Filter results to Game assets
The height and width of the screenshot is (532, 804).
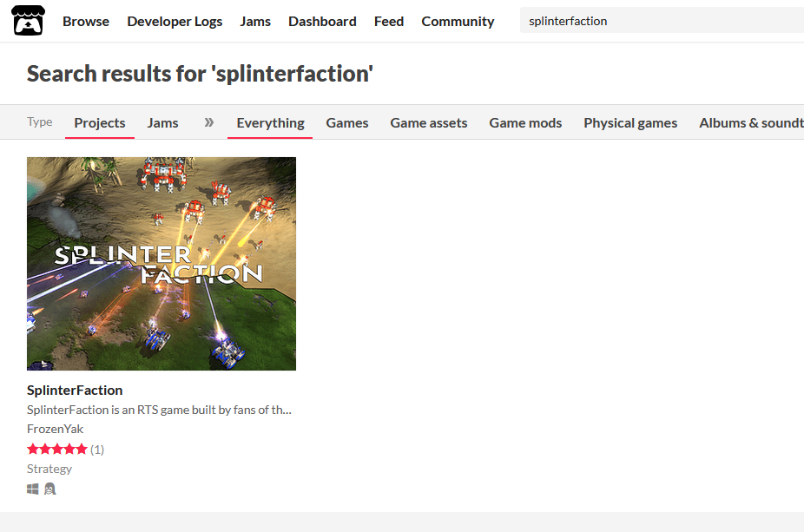(x=429, y=122)
